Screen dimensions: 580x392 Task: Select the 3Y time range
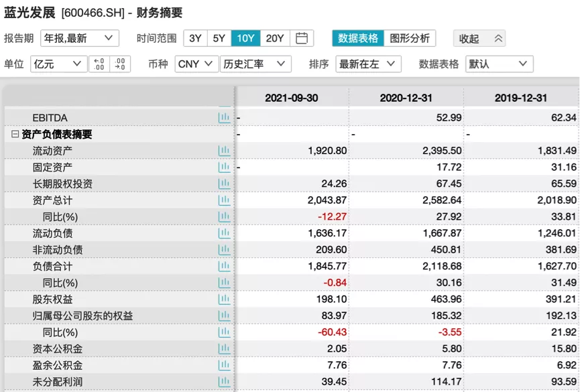(195, 38)
